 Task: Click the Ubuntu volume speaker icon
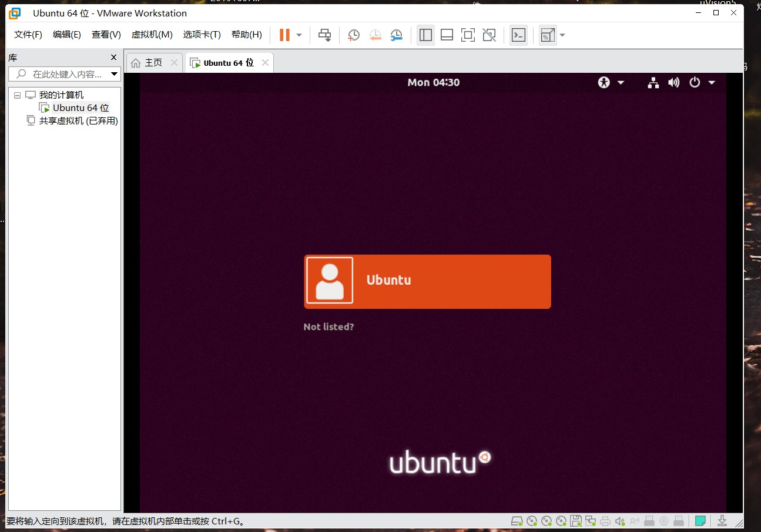(x=674, y=82)
